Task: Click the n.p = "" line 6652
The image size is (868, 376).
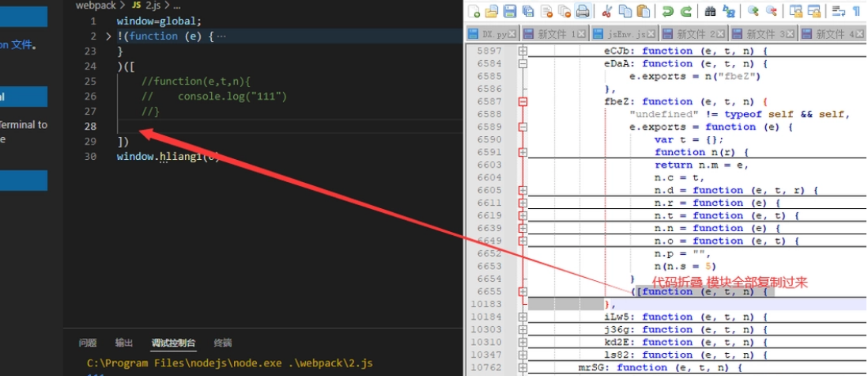Action: coord(681,254)
